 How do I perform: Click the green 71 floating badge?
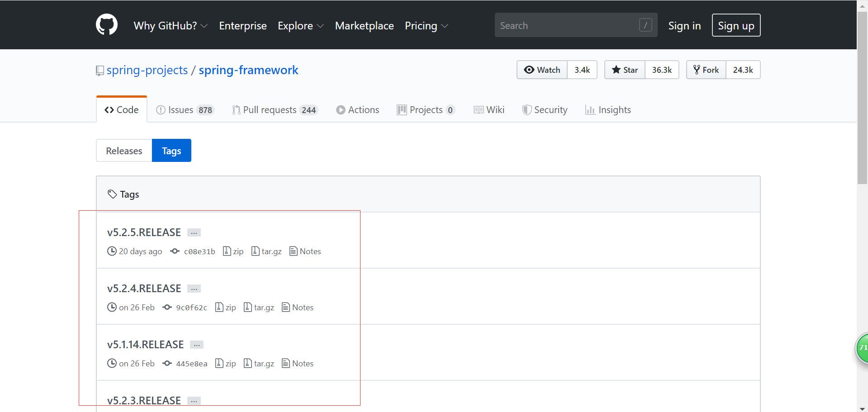(862, 348)
